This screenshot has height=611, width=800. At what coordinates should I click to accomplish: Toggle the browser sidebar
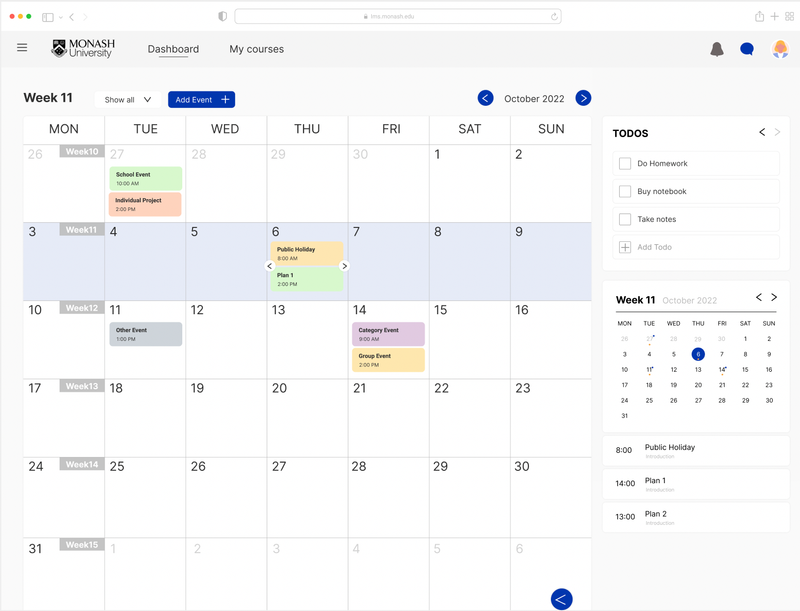point(48,17)
